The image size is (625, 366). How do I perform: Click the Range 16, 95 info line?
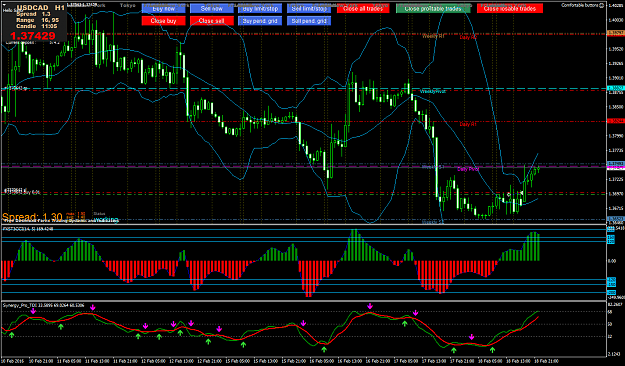37,20
